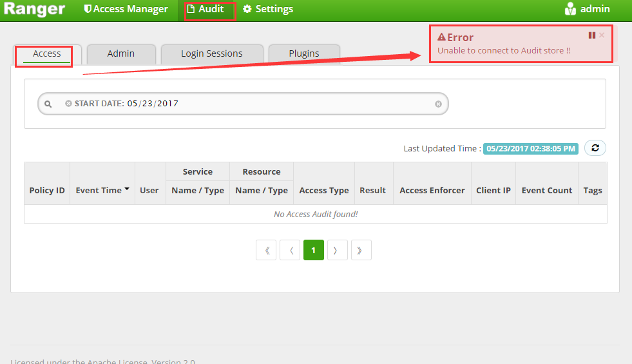Viewport: 632px width, 364px height.
Task: Go to the next page
Action: 338,250
